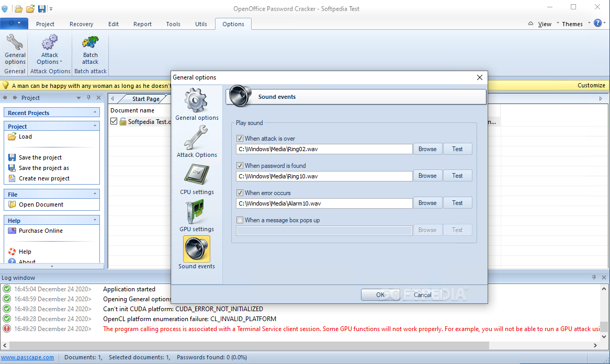Click the Ring02.wav path field
The image size is (610, 364).
(324, 149)
